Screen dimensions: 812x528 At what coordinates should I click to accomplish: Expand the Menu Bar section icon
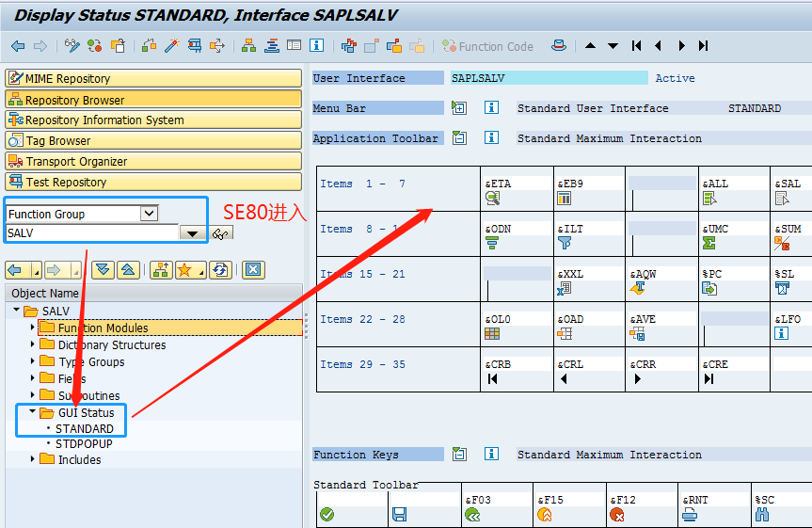coord(459,108)
